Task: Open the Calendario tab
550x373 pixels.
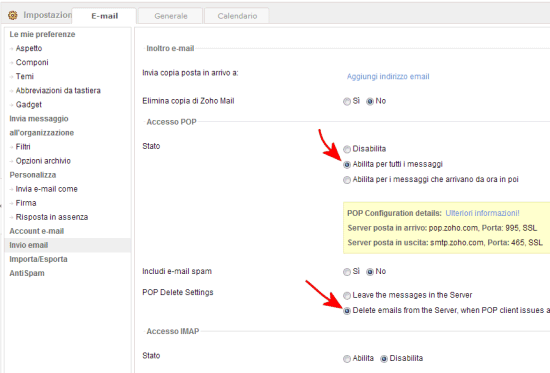Action: (x=237, y=16)
